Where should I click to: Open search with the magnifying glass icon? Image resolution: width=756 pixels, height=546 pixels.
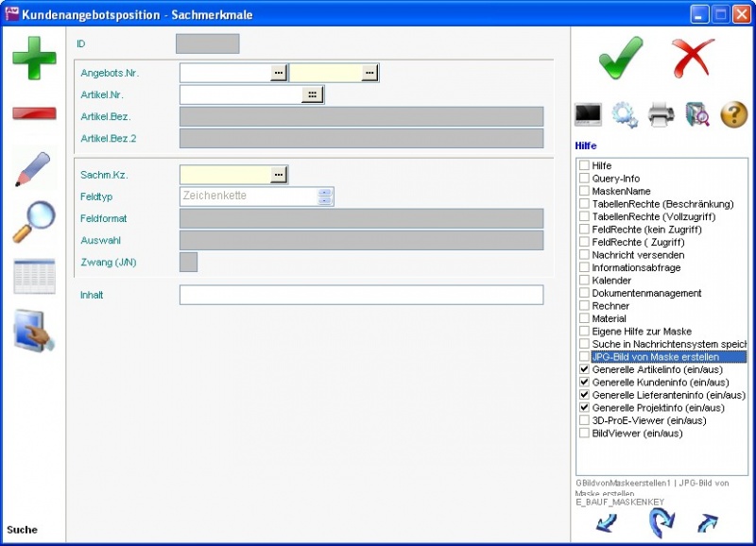tap(34, 223)
